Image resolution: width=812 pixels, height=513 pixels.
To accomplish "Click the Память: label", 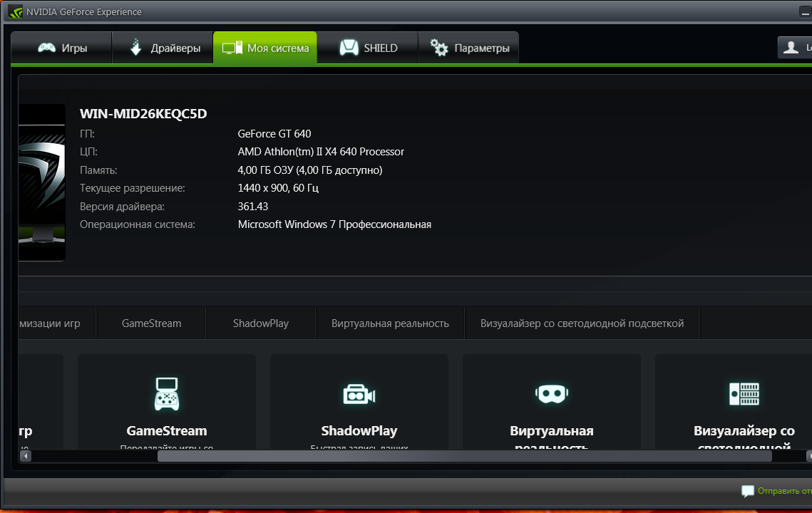I will click(x=98, y=170).
